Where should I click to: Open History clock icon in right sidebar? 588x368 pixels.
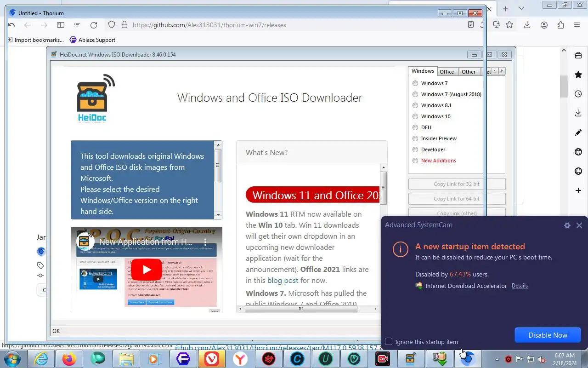[578, 94]
